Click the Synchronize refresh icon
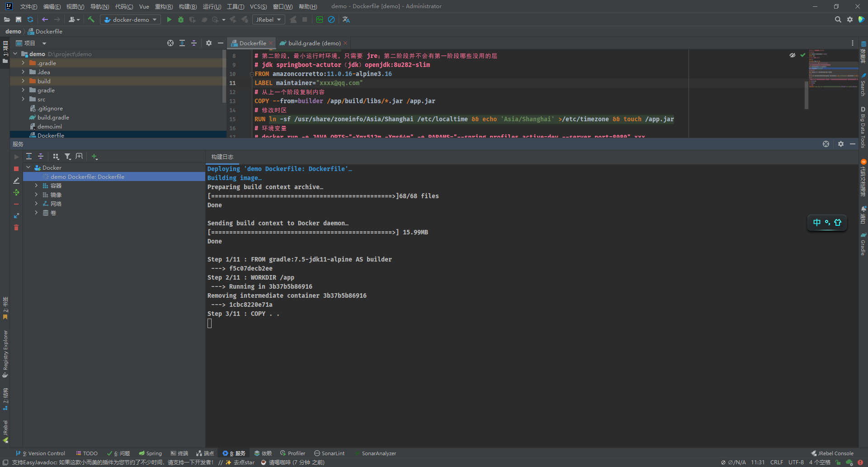This screenshot has width=868, height=467. coord(30,19)
